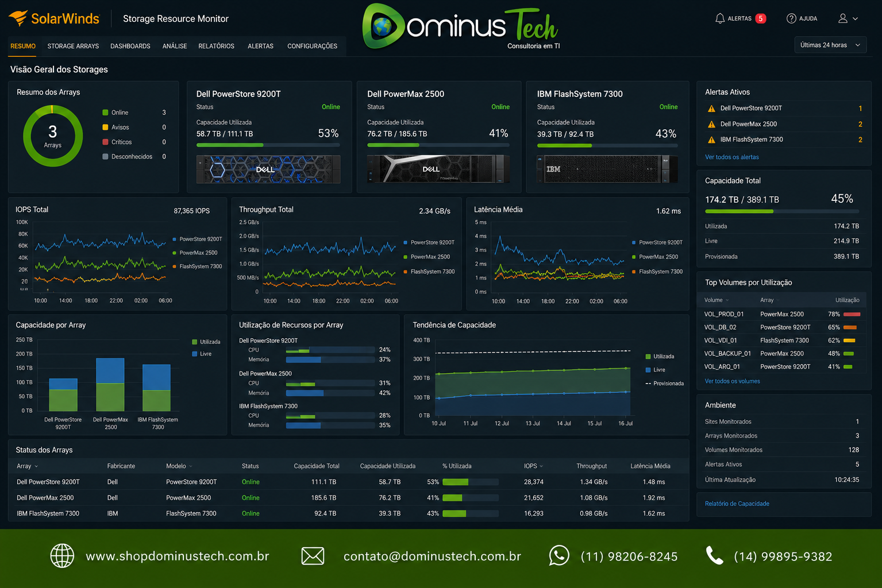Open the Relatórios tab
Viewport: 882px width, 588px height.
tap(216, 46)
